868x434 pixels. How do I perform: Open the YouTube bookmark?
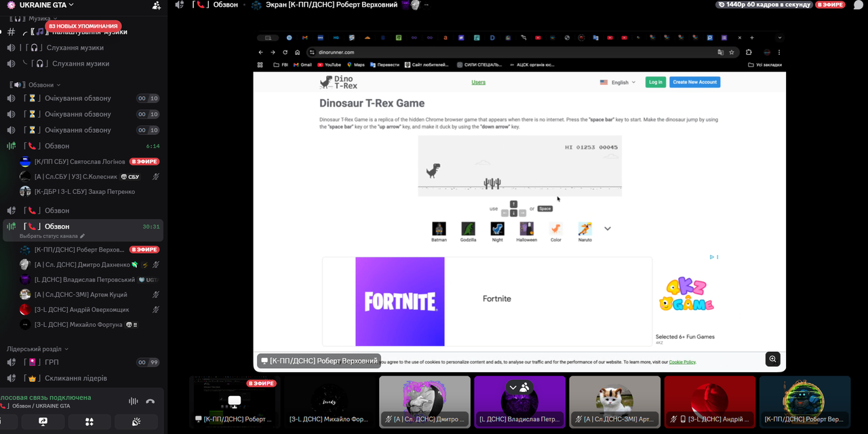[x=329, y=65]
